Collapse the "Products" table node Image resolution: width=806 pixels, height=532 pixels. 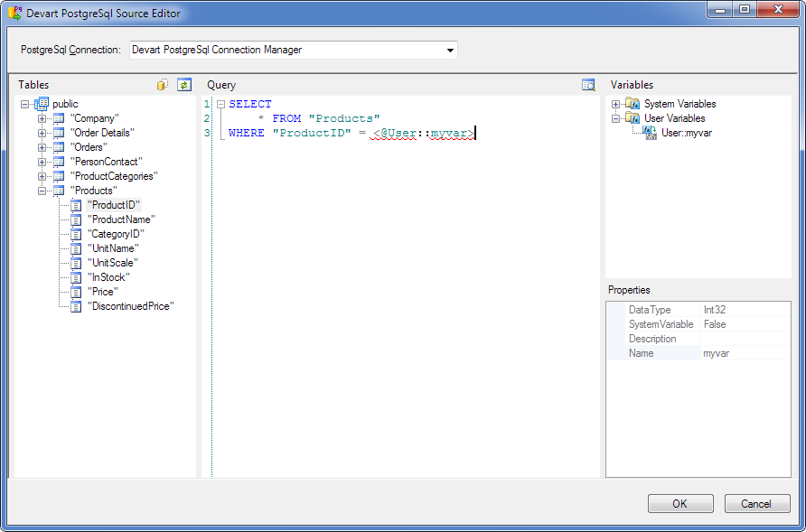pyautogui.click(x=42, y=191)
